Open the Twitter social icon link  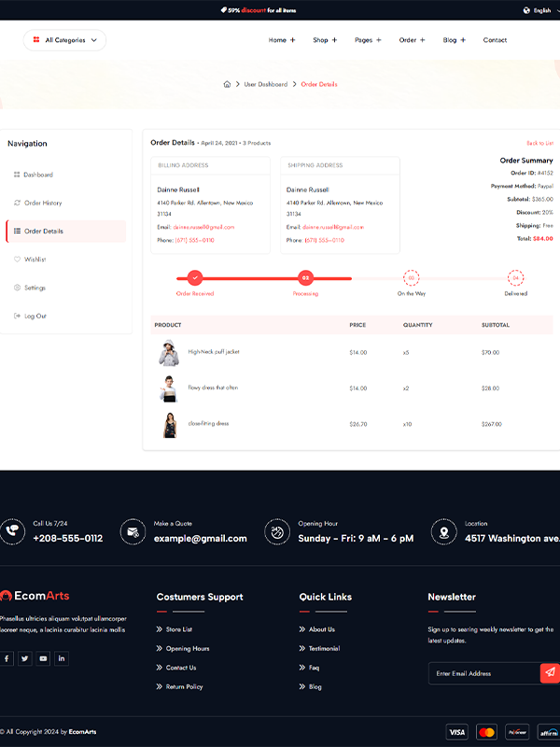point(25,658)
